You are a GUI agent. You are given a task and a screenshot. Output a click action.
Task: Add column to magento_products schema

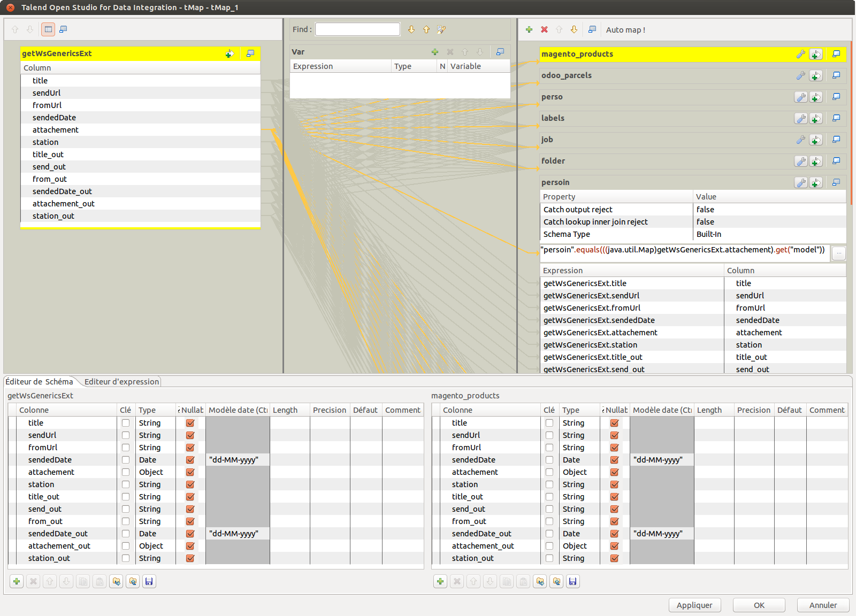440,581
